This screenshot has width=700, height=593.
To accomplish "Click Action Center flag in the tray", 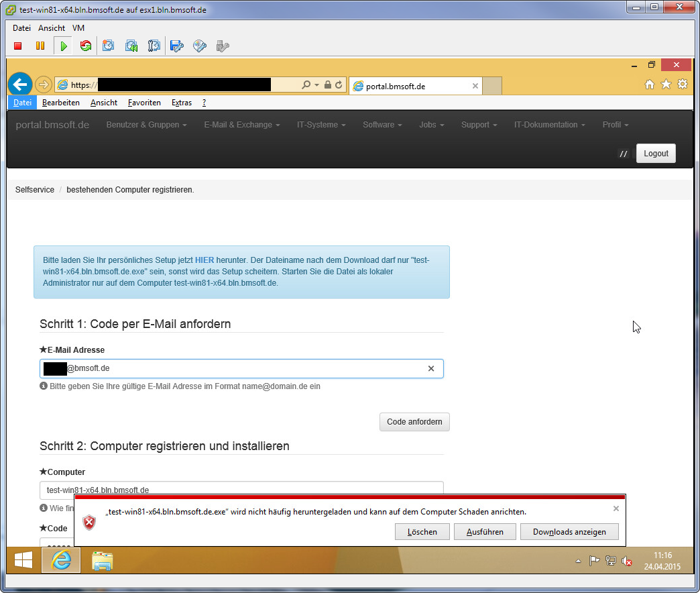I will [594, 561].
